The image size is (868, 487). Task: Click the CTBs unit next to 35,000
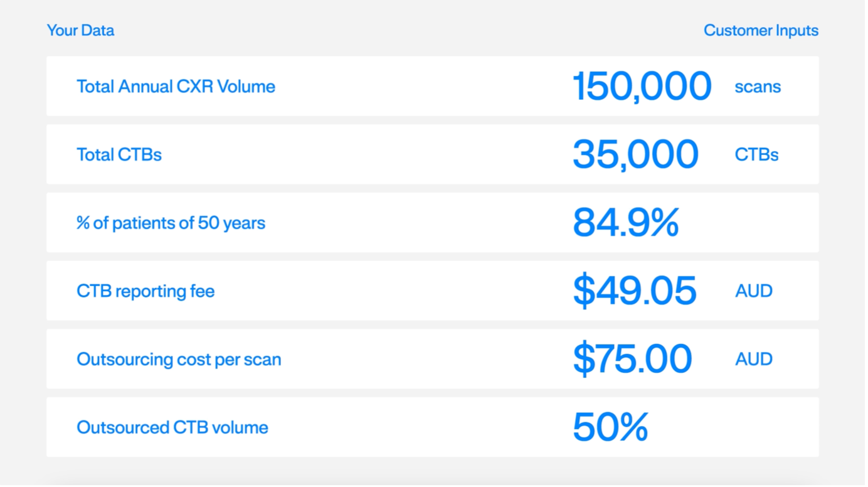pos(756,154)
